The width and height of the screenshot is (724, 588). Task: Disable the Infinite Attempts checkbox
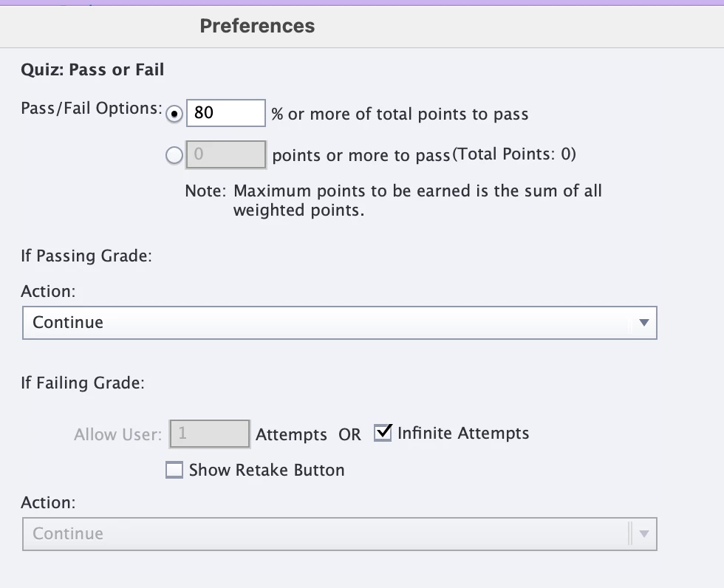click(x=383, y=433)
